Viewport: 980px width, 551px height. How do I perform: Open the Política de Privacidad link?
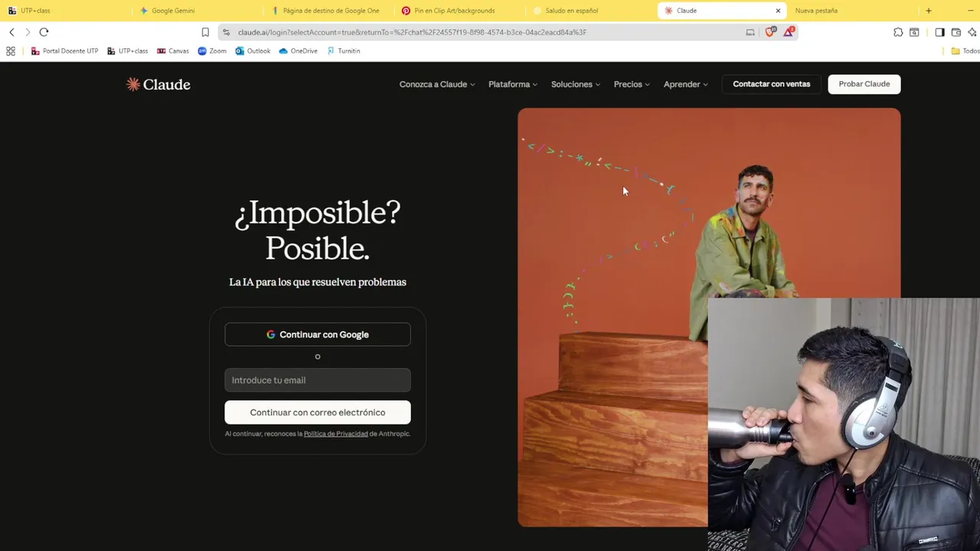coord(335,434)
